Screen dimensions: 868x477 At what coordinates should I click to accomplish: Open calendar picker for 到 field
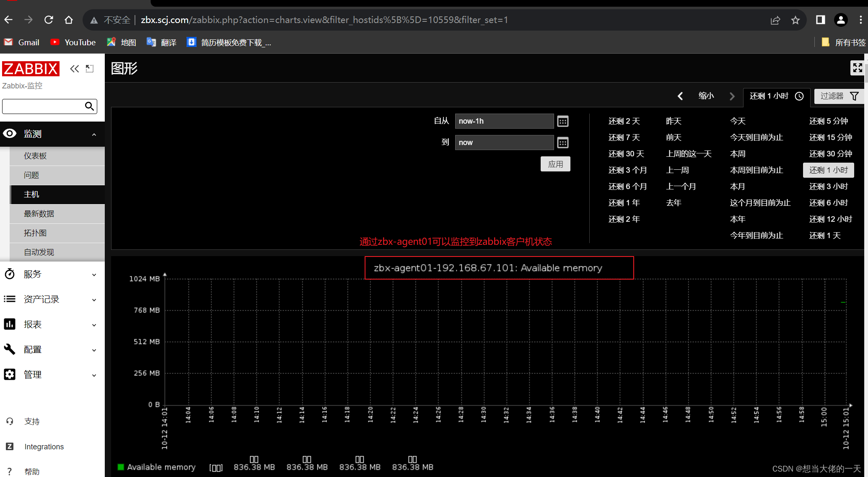[x=563, y=143]
